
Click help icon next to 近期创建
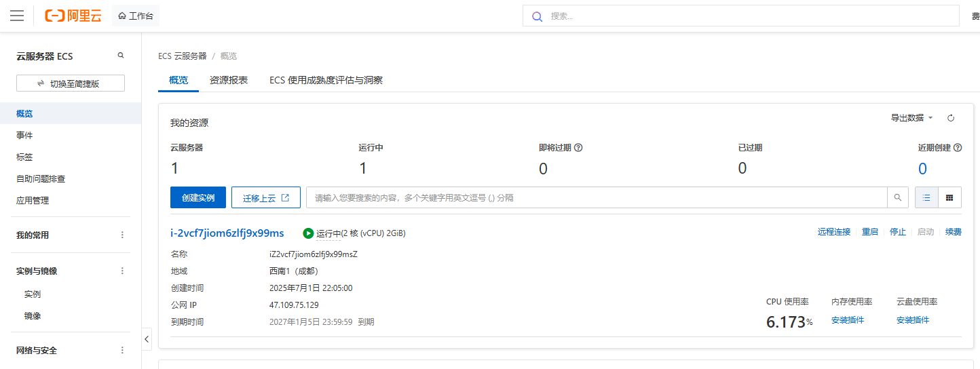click(958, 148)
